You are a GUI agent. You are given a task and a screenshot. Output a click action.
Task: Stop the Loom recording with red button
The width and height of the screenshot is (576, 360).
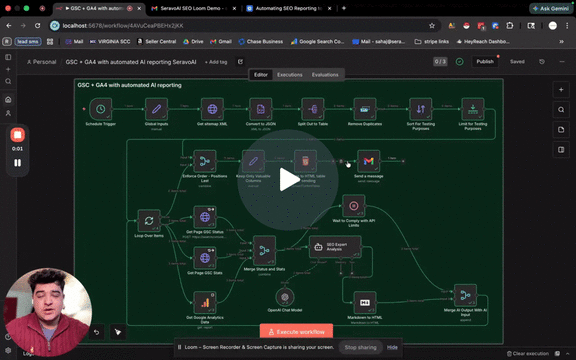point(17,135)
